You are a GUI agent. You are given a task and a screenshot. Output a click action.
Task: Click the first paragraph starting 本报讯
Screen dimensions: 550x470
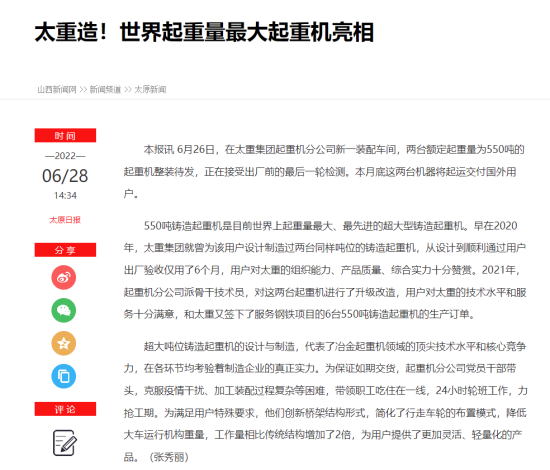(325, 172)
